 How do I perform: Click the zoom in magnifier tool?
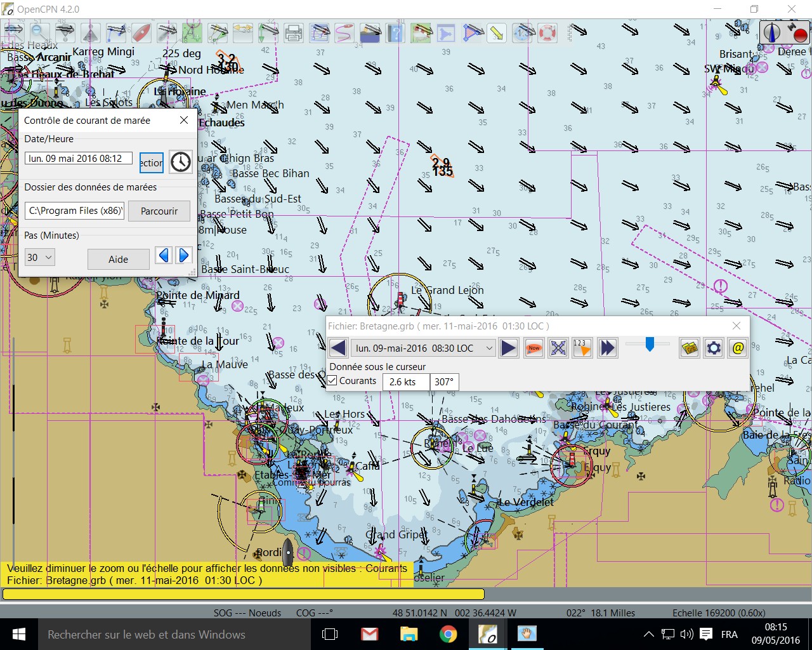coord(13,32)
